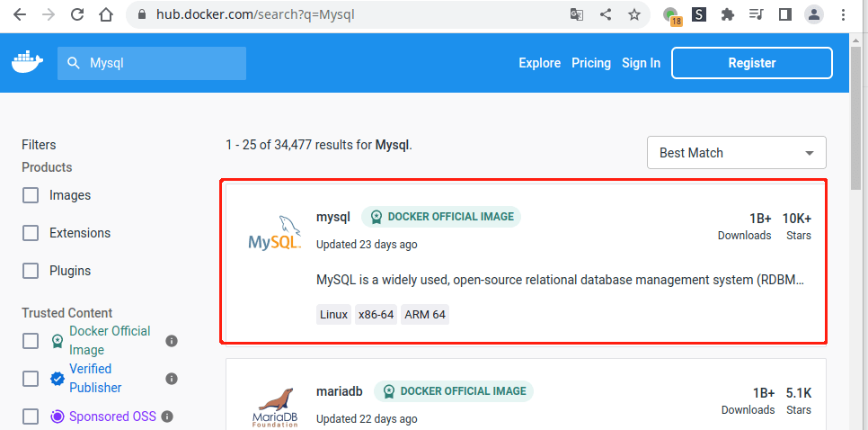The image size is (868, 430).
Task: Click the browser address bar URL
Action: coord(255,15)
